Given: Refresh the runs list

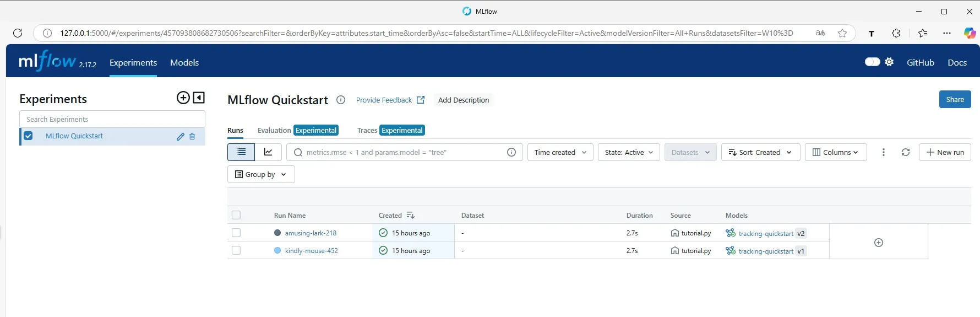Looking at the screenshot, I should pyautogui.click(x=906, y=152).
